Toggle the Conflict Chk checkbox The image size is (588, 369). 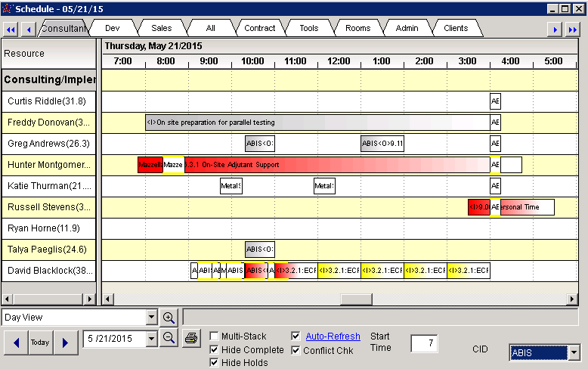point(296,350)
